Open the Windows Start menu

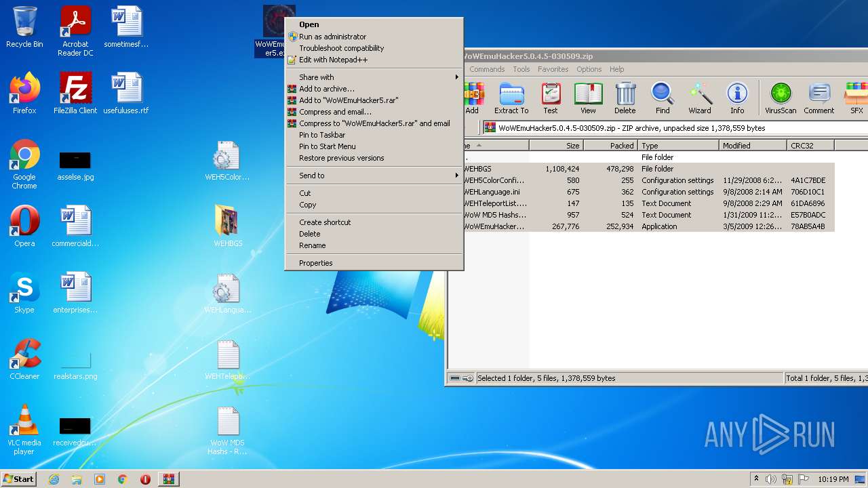coord(18,479)
